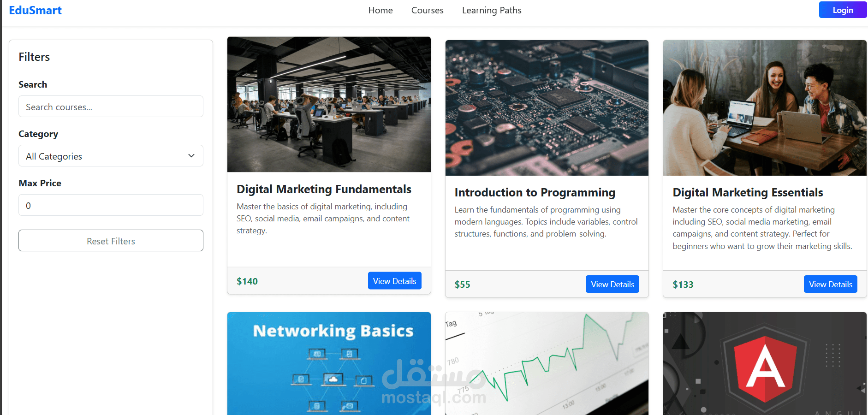This screenshot has height=415, width=868.
Task: Click the category dropdown chevron arrow
Action: click(x=191, y=156)
